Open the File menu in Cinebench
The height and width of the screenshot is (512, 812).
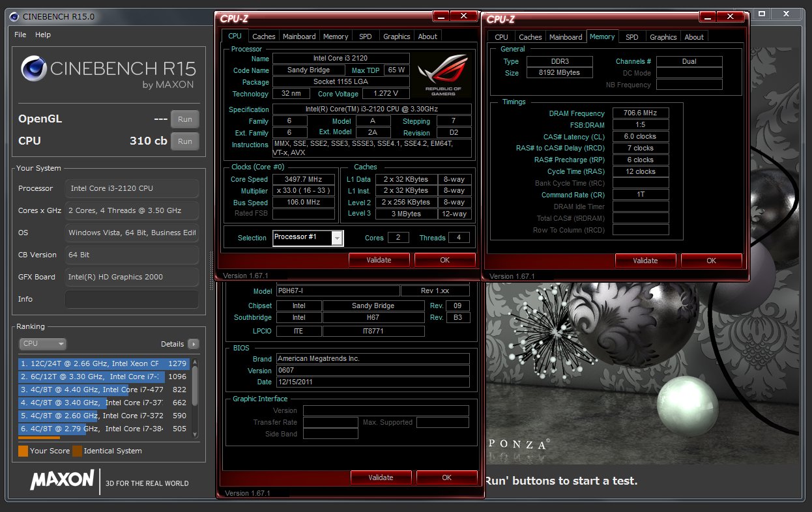click(x=20, y=35)
